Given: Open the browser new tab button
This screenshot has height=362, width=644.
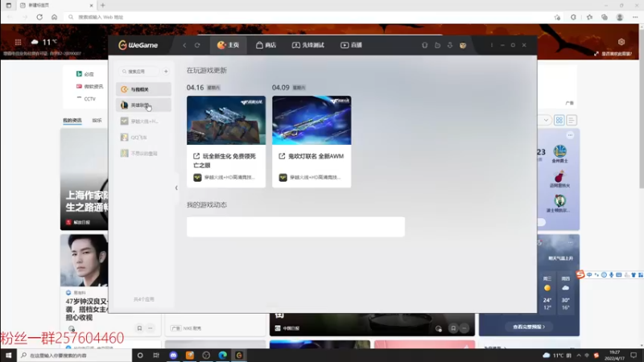Looking at the screenshot, I should pyautogui.click(x=103, y=6).
